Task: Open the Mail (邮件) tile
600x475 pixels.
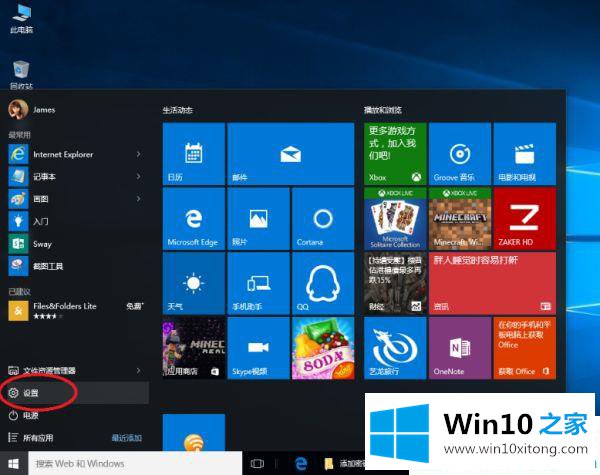Action: (291, 154)
